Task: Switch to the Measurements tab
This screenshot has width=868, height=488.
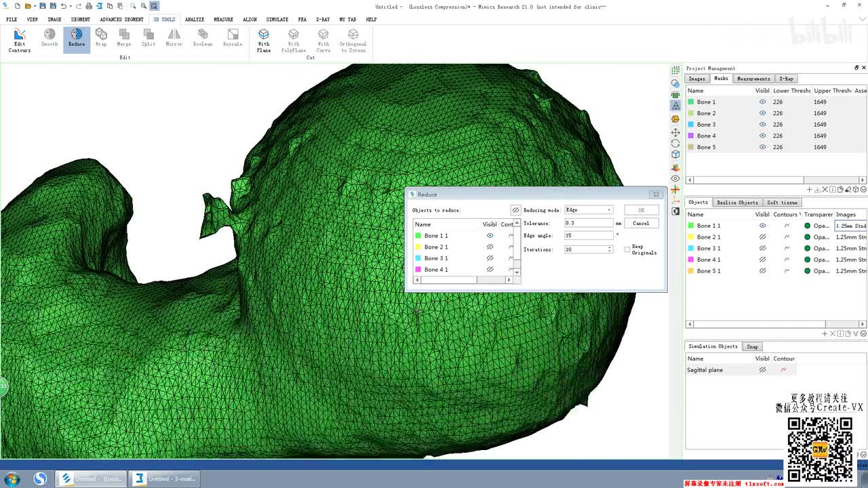Action: [753, 79]
